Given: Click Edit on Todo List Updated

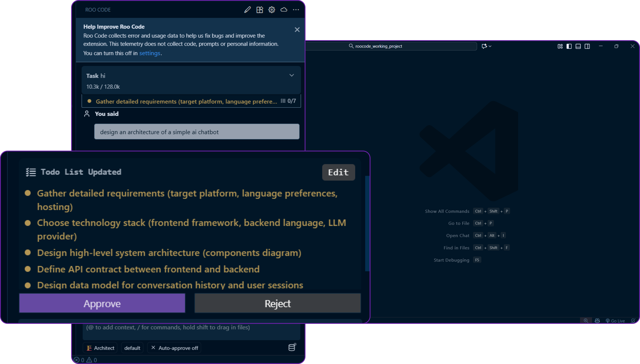Looking at the screenshot, I should 338,172.
